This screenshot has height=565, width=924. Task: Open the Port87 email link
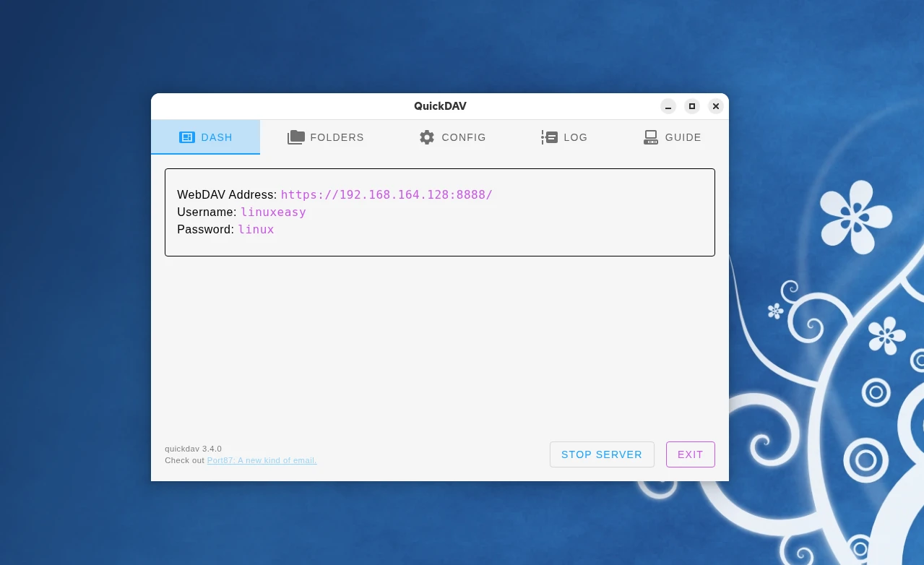(262, 460)
